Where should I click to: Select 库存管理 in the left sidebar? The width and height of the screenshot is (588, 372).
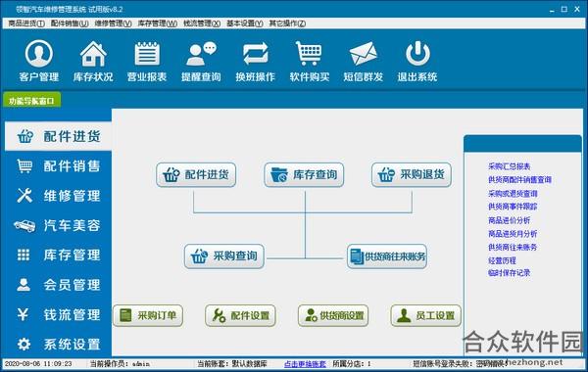[x=58, y=255]
